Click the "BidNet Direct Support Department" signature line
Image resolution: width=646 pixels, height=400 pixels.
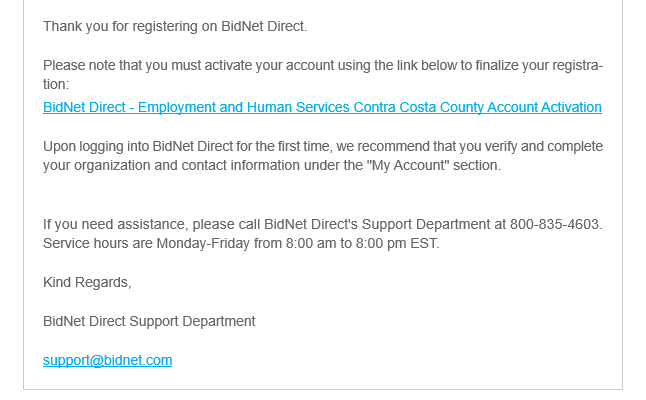[149, 321]
